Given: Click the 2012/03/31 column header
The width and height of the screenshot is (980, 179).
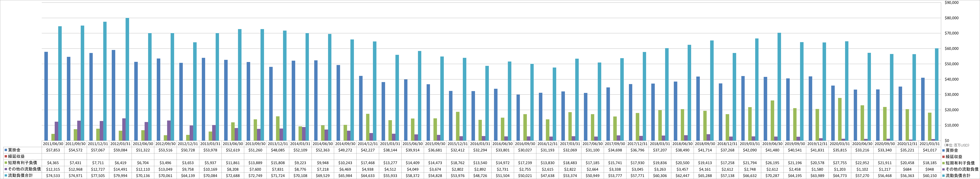Looking at the screenshot, I should click(x=121, y=144).
